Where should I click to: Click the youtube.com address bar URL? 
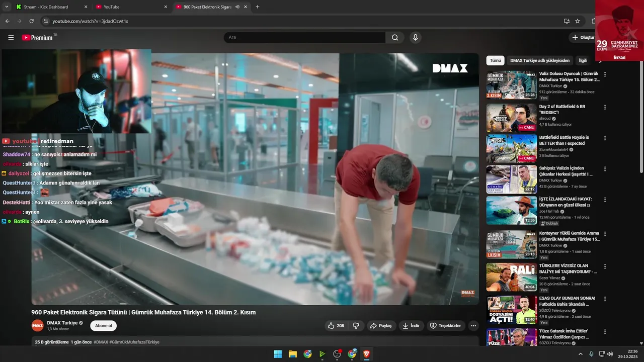click(91, 21)
